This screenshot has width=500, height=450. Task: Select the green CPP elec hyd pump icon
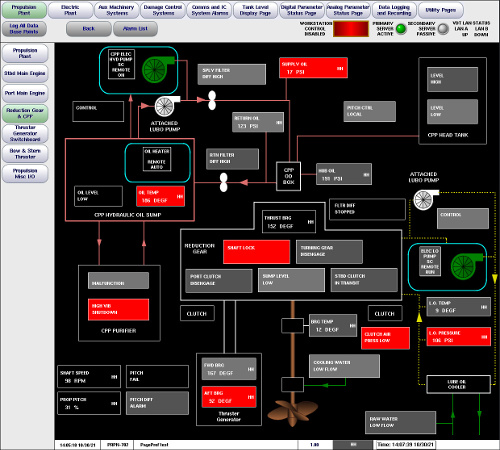[x=157, y=69]
